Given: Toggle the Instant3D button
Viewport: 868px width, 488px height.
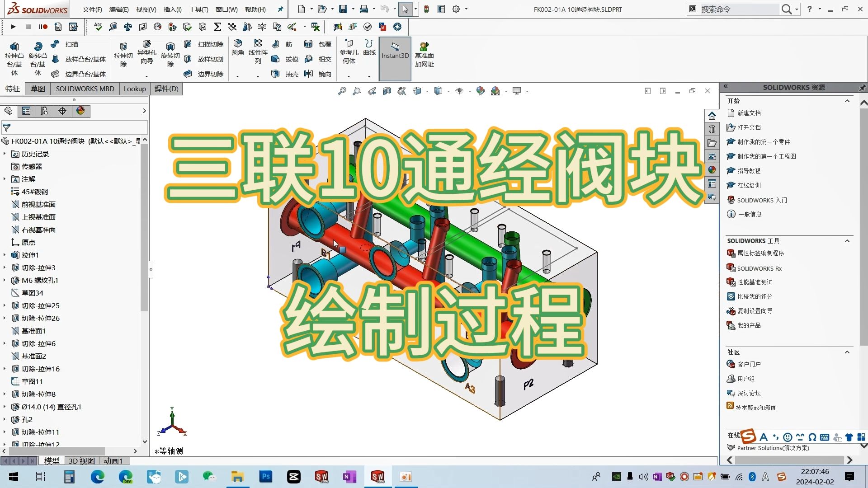Looking at the screenshot, I should 395,59.
